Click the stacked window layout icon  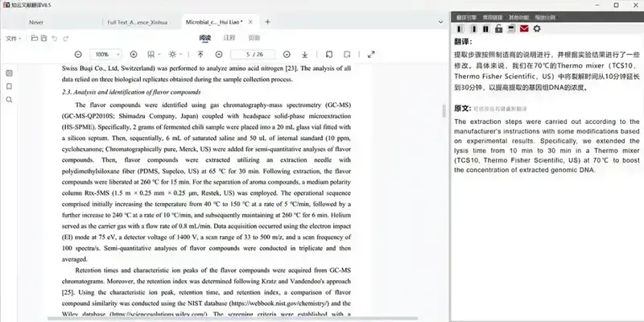pyautogui.click(x=511, y=29)
